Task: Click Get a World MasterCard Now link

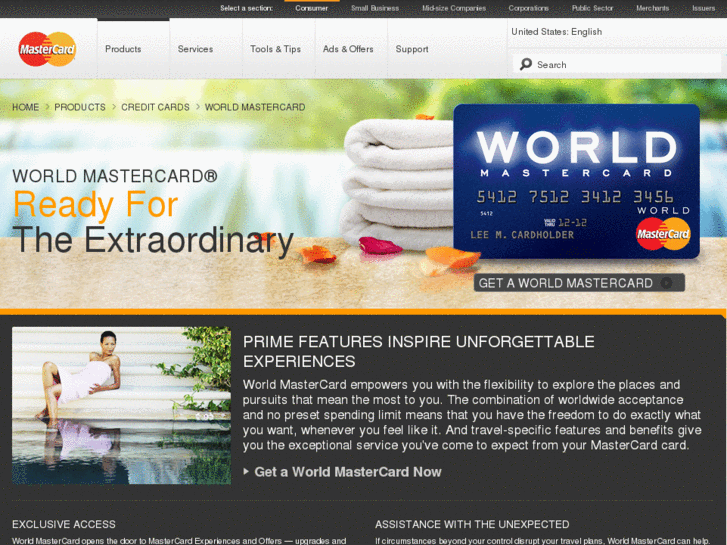Action: (348, 472)
